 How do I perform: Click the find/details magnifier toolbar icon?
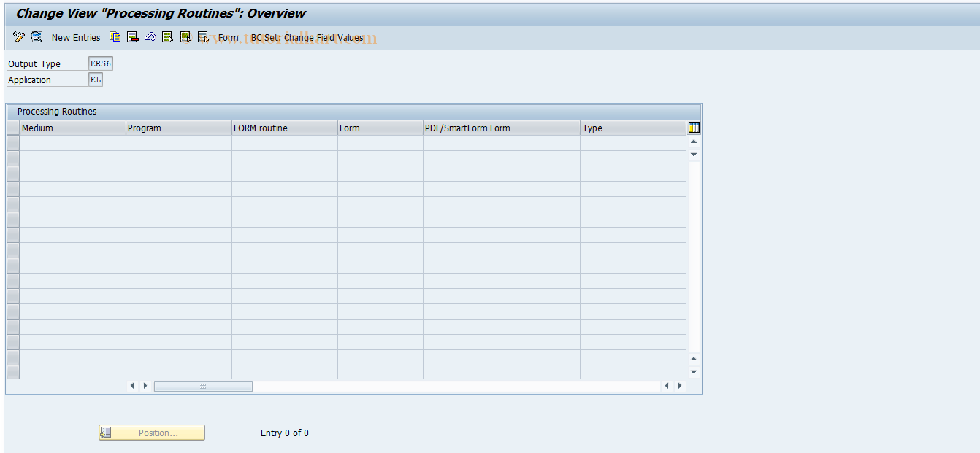(x=37, y=37)
